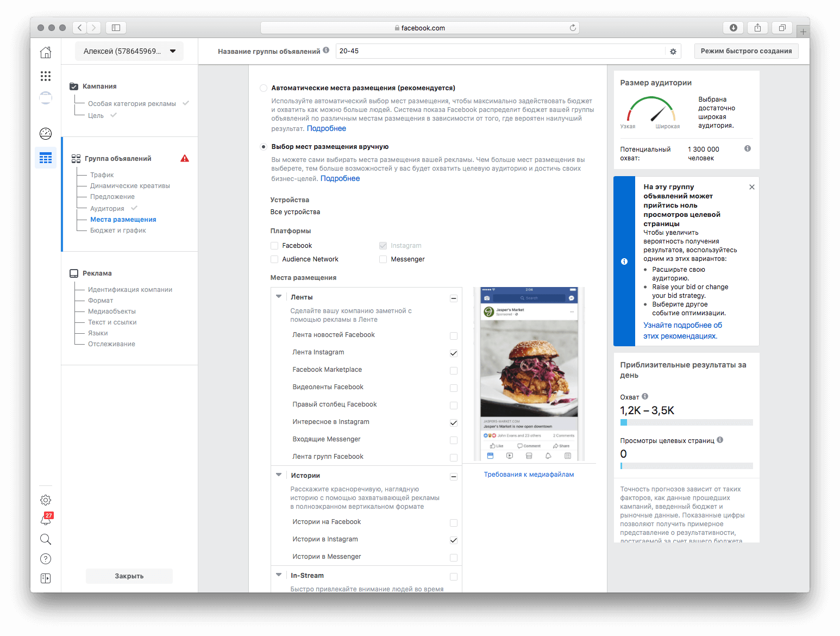Image resolution: width=840 pixels, height=636 pixels.
Task: Check Facebook Marketplace placement
Action: (454, 371)
